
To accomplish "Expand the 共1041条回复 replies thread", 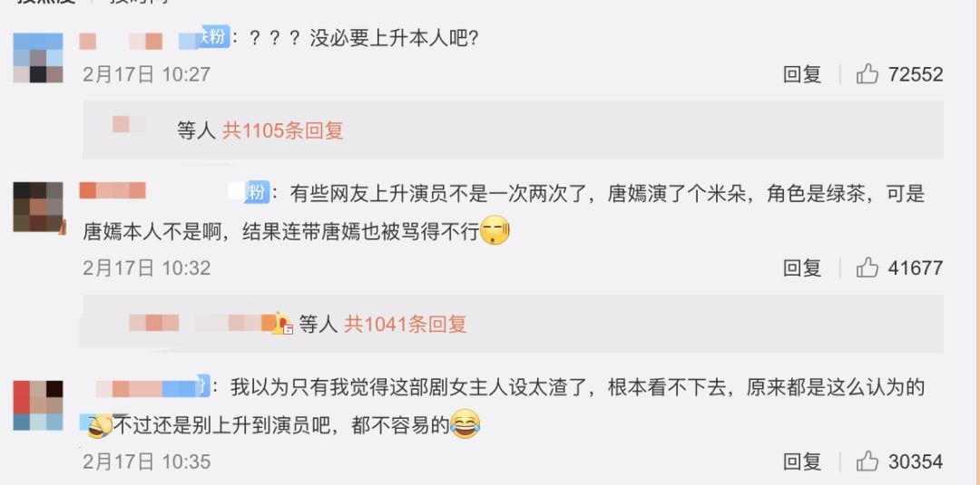I will 406,324.
